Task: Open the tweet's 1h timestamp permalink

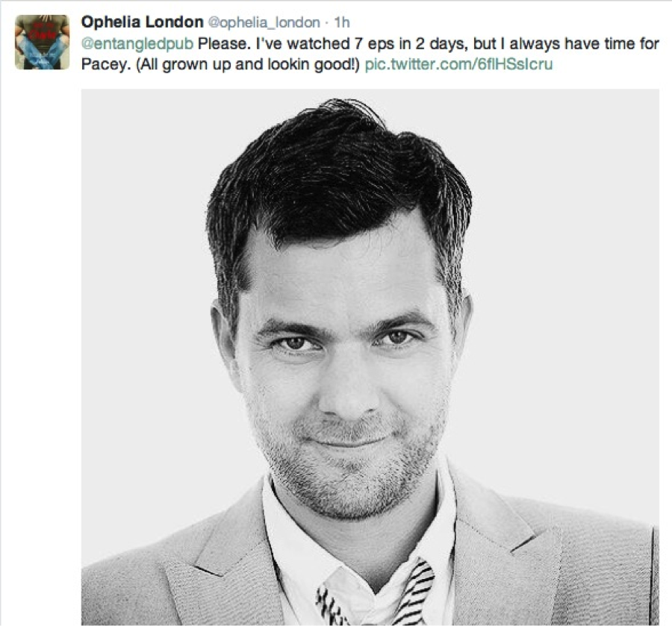Action: (342, 22)
